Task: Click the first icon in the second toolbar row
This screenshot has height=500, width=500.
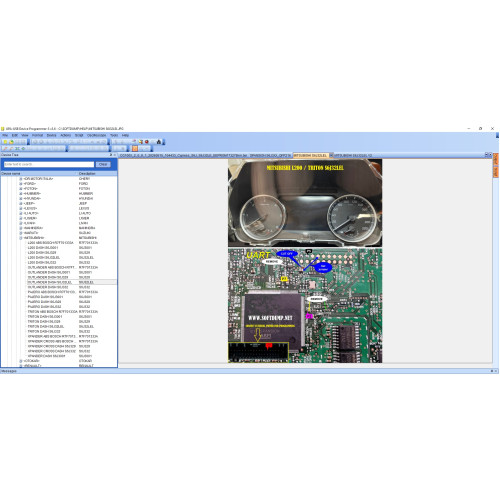Action: [x=5, y=148]
